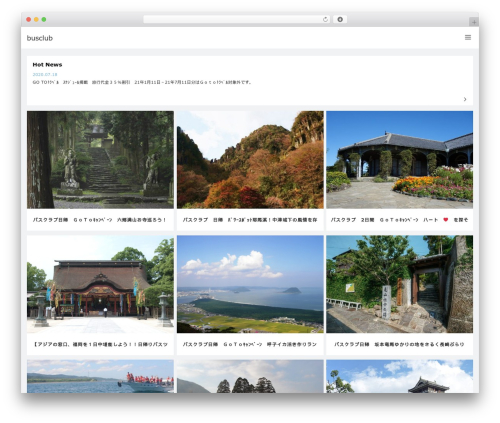Open the thatched-roof shrine photo

tap(100, 284)
